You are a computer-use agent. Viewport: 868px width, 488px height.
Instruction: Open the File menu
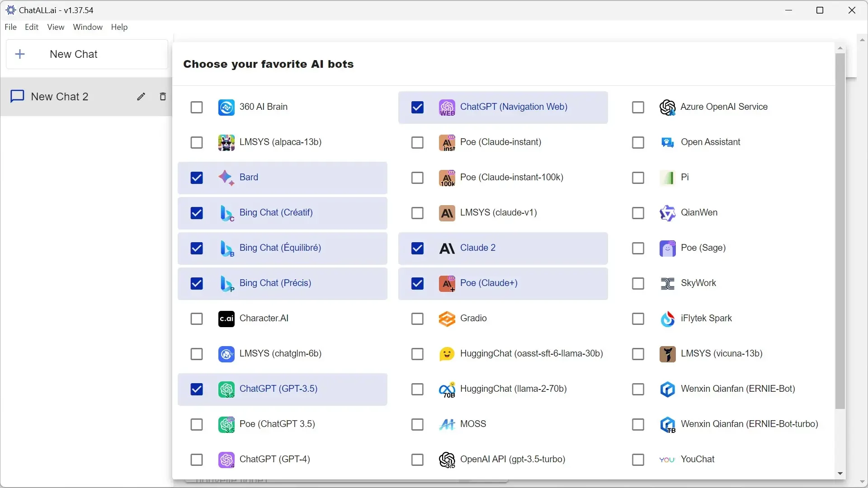pos(10,27)
